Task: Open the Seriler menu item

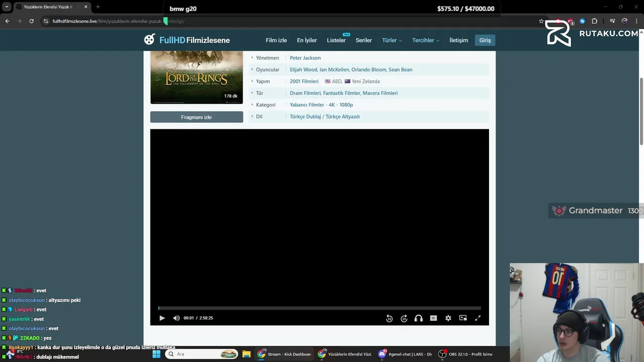Action: (x=364, y=40)
